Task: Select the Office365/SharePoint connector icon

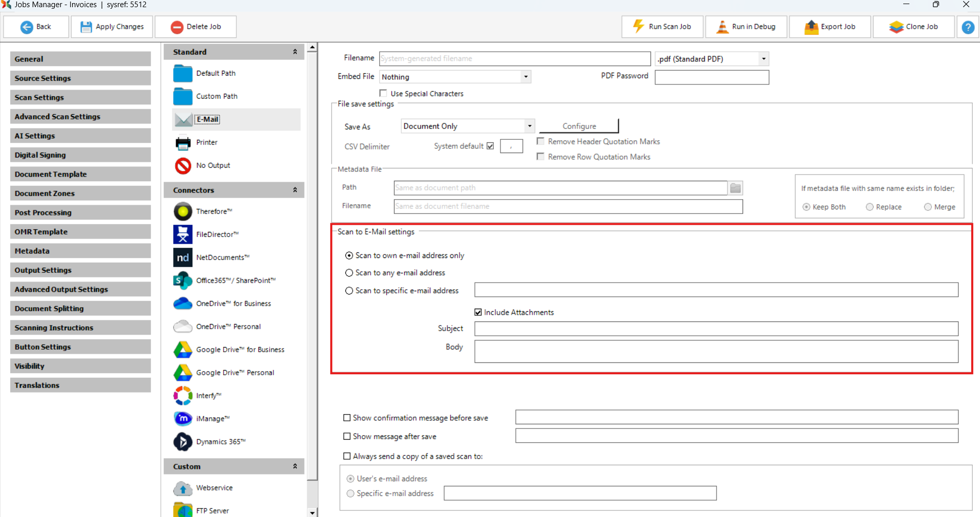Action: (183, 281)
